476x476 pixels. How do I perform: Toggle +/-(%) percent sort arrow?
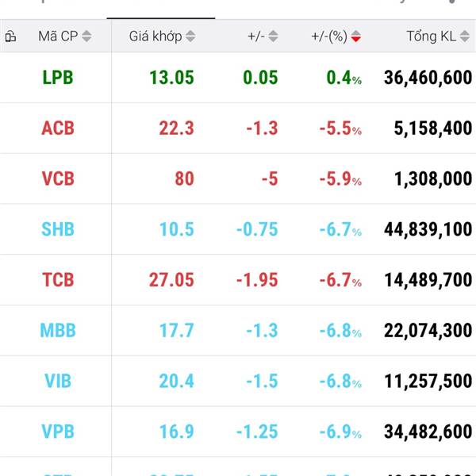click(355, 36)
